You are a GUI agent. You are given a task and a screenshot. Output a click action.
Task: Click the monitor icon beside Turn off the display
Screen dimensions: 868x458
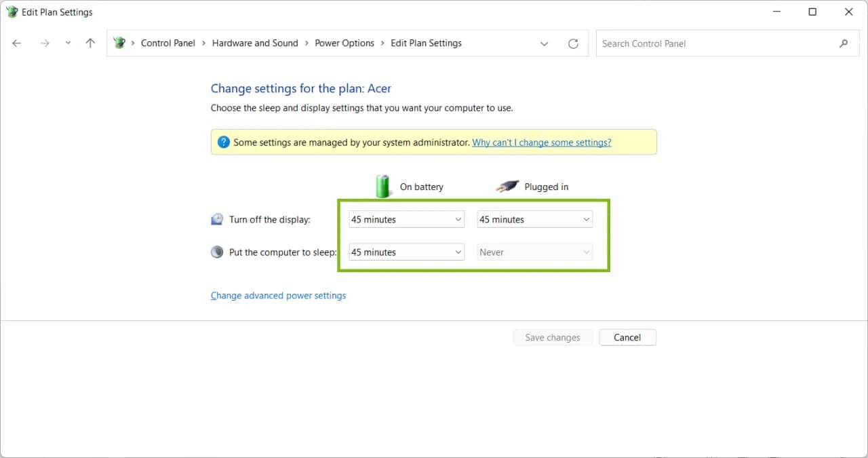pos(217,218)
